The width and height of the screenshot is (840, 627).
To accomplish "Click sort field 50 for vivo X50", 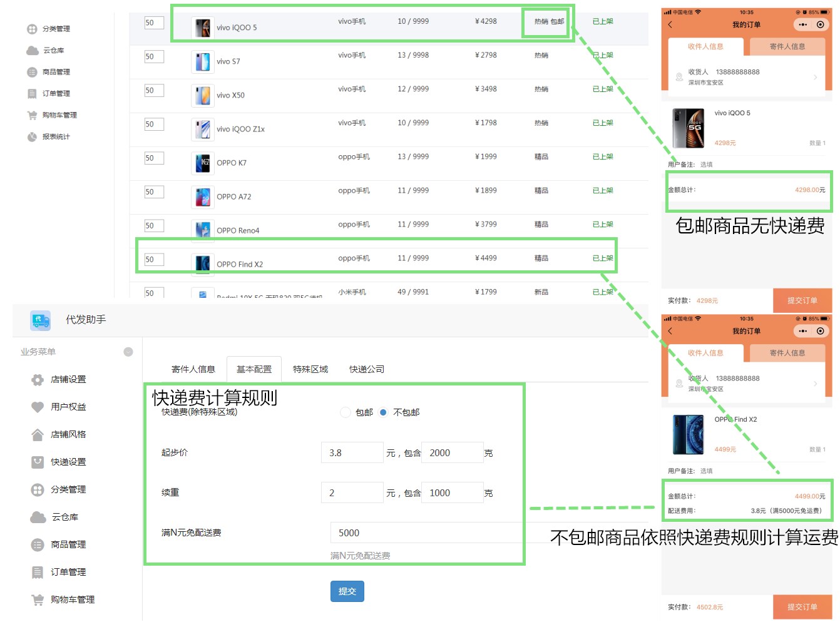I will 154,91.
